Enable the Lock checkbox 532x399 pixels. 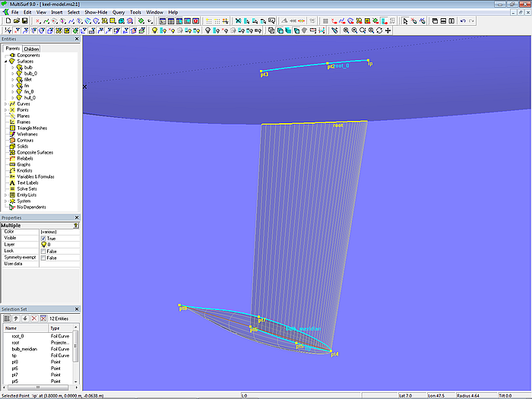[43, 251]
